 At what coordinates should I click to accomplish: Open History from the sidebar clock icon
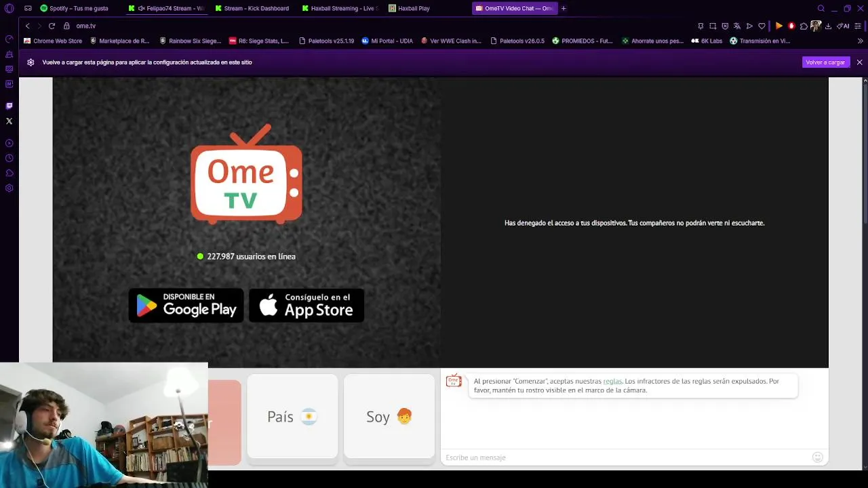pos(9,158)
